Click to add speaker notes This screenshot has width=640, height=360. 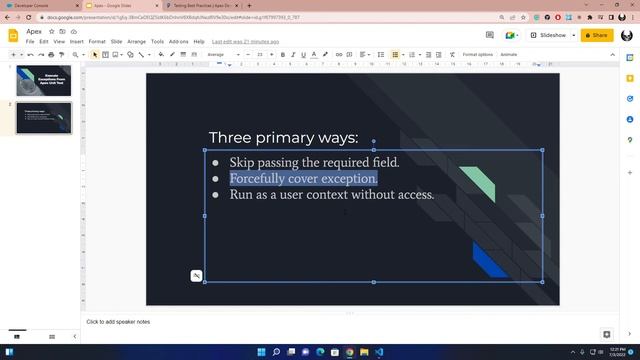[118, 322]
